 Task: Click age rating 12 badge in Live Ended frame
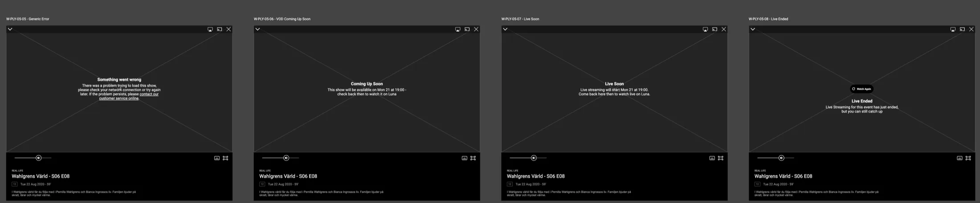click(758, 184)
